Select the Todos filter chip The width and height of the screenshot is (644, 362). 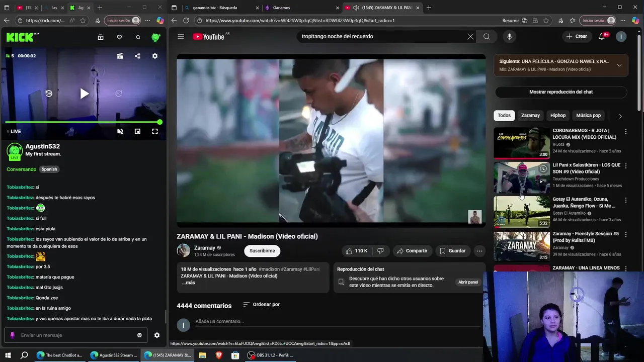tap(504, 116)
